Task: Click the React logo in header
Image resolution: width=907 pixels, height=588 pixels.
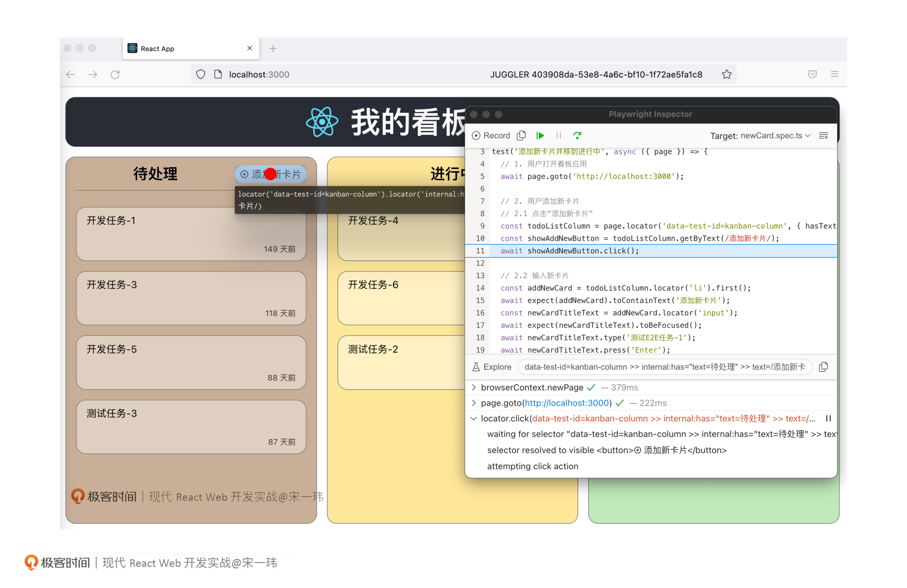Action: pyautogui.click(x=322, y=122)
